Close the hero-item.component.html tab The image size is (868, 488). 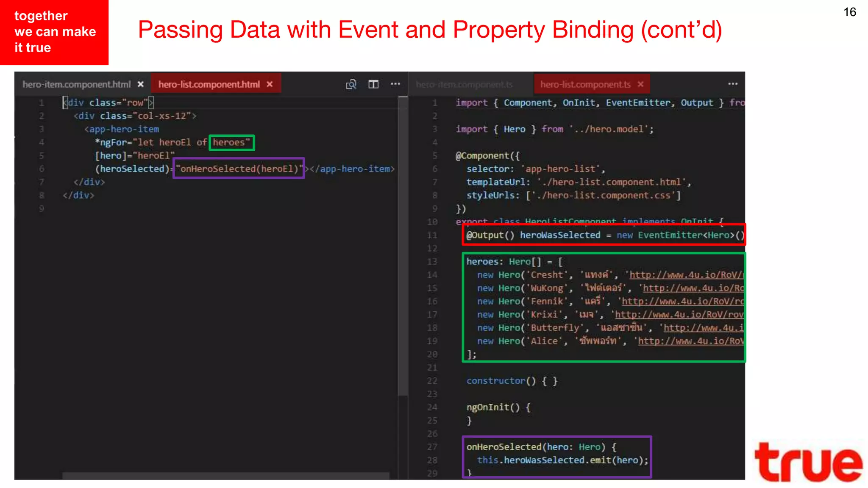click(141, 84)
